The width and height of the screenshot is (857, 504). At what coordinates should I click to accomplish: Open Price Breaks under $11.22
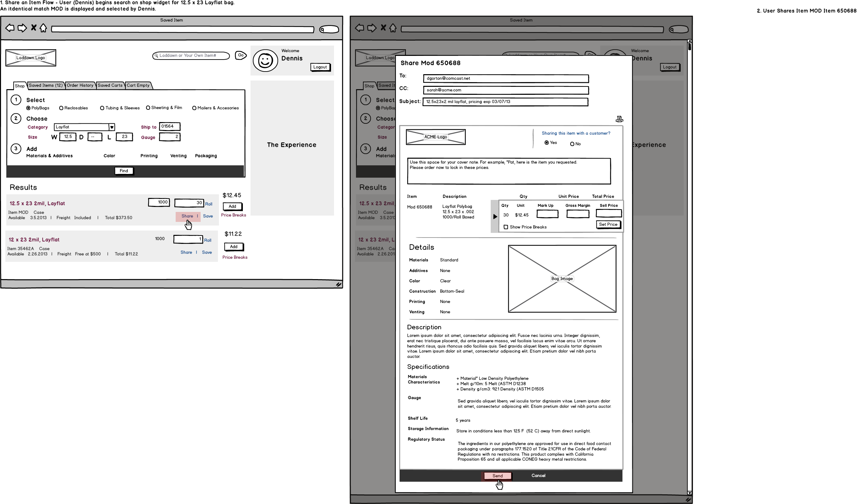click(x=235, y=257)
